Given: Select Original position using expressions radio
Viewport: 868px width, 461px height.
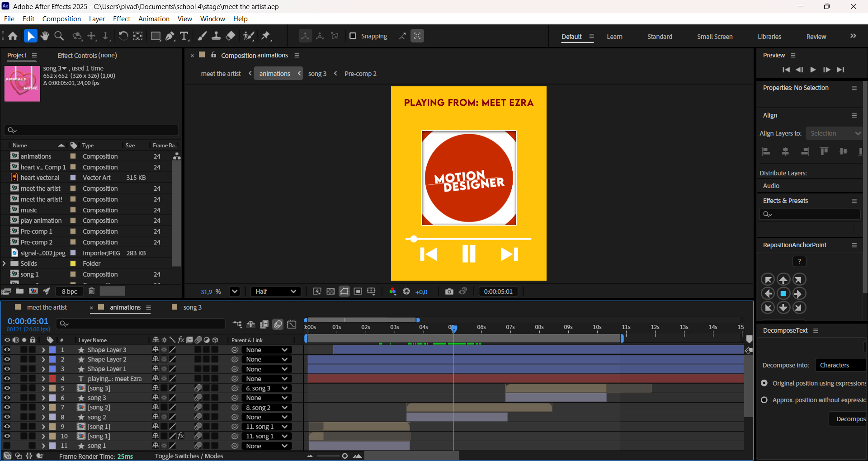Looking at the screenshot, I should coord(764,383).
